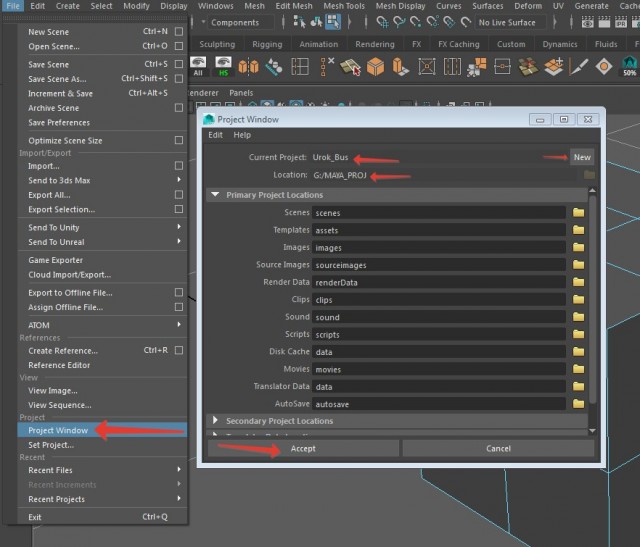Viewport: 640px width, 547px height.
Task: Enable Snap to grids magnet icon
Action: pyautogui.click(x=382, y=22)
